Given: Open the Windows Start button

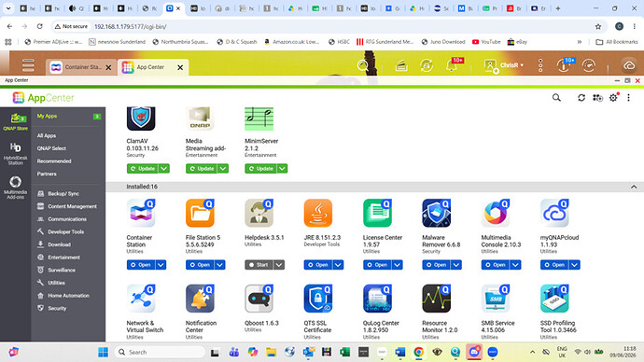Looking at the screenshot, I should point(103,352).
